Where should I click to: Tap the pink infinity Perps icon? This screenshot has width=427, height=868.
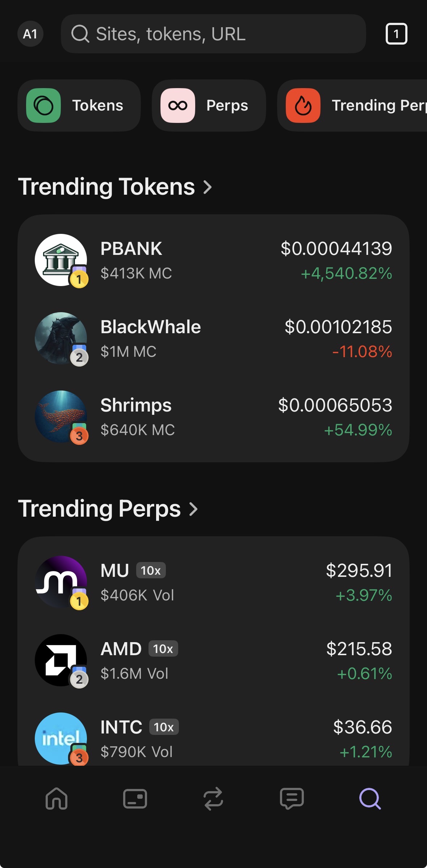tap(178, 106)
